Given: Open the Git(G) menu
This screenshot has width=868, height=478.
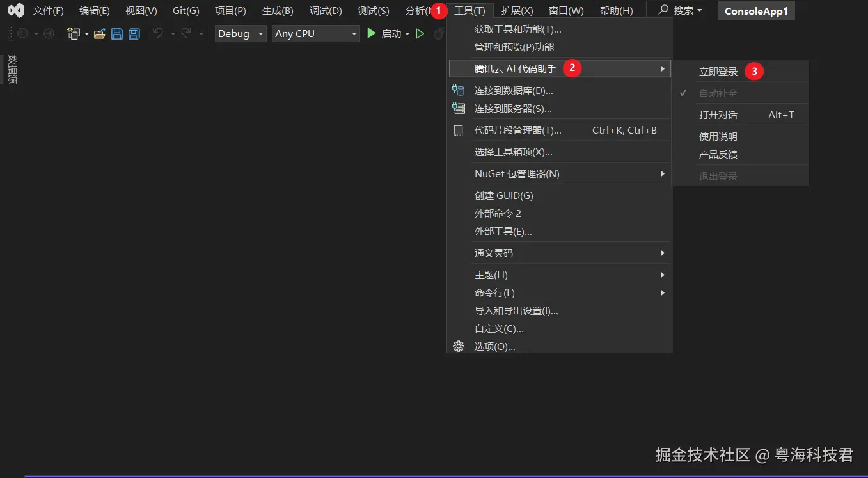Looking at the screenshot, I should point(186,11).
